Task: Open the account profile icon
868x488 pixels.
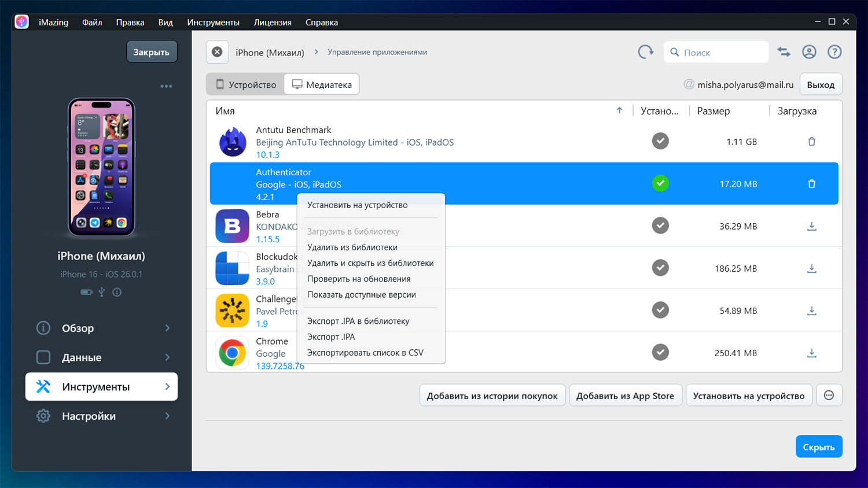Action: pyautogui.click(x=809, y=52)
